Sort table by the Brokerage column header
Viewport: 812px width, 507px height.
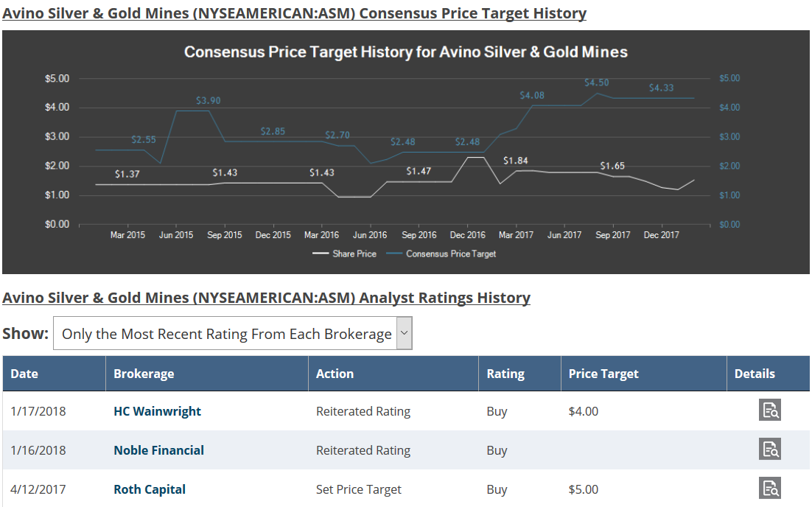(x=144, y=374)
